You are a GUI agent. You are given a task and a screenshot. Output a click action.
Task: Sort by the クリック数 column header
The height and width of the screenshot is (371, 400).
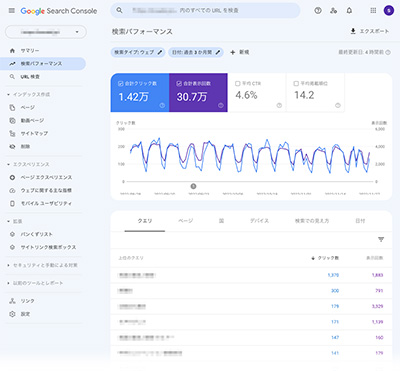pyautogui.click(x=325, y=258)
